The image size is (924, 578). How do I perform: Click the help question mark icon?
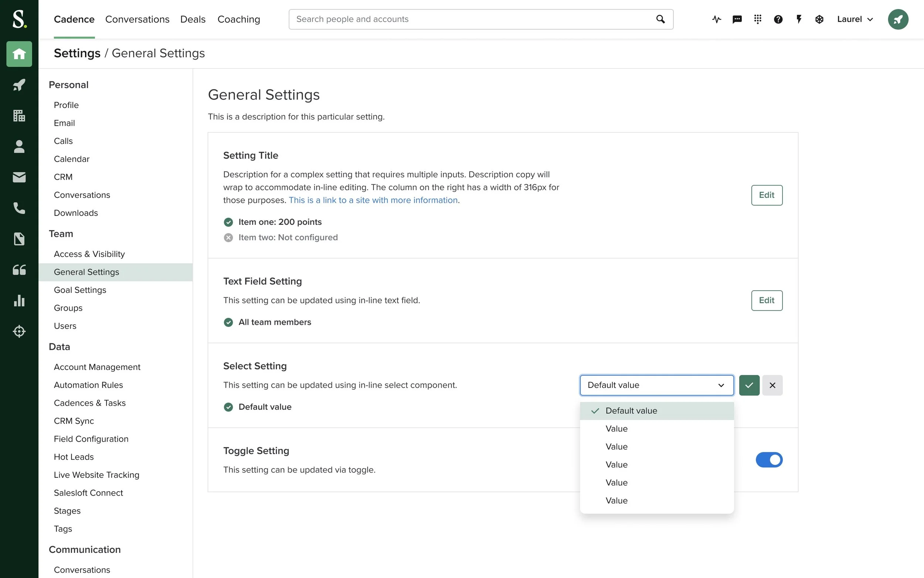click(x=778, y=19)
